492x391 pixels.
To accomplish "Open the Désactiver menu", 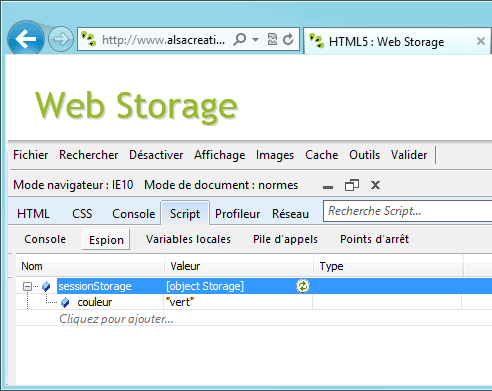I will (156, 155).
